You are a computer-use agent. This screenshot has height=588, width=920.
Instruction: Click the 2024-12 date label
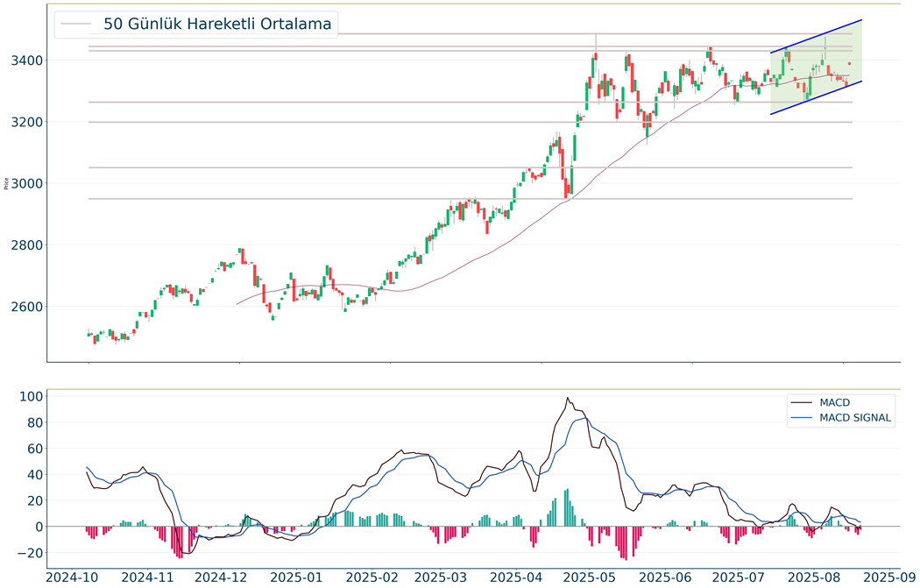pyautogui.click(x=221, y=577)
